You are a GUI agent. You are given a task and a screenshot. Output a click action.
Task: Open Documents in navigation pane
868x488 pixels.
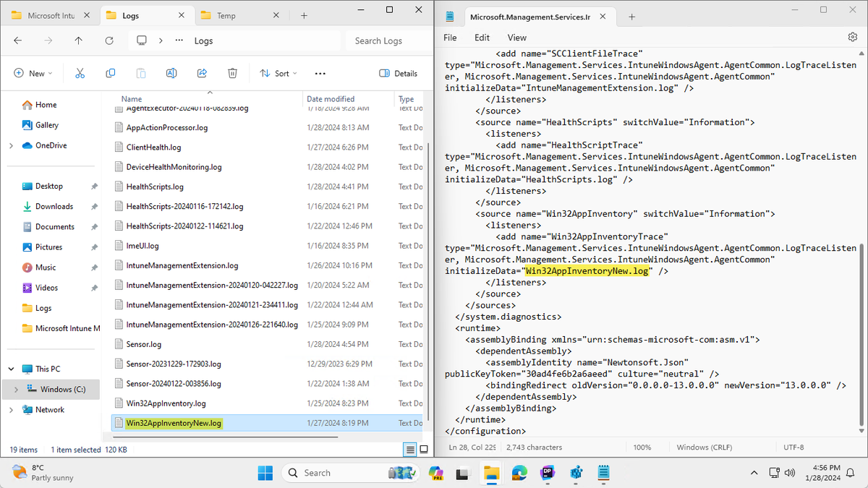point(54,226)
